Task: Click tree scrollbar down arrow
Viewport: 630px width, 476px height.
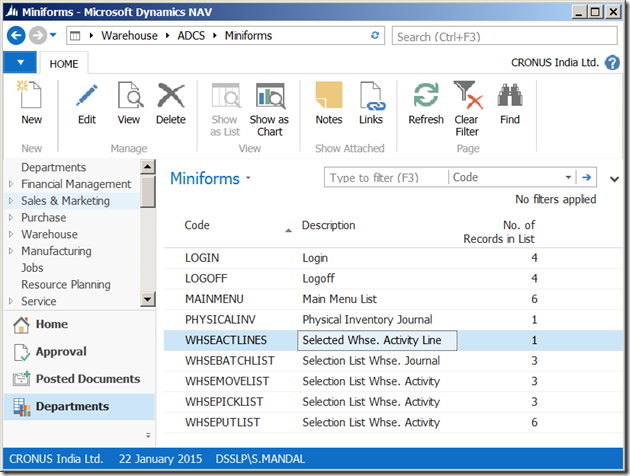Action: [x=148, y=299]
